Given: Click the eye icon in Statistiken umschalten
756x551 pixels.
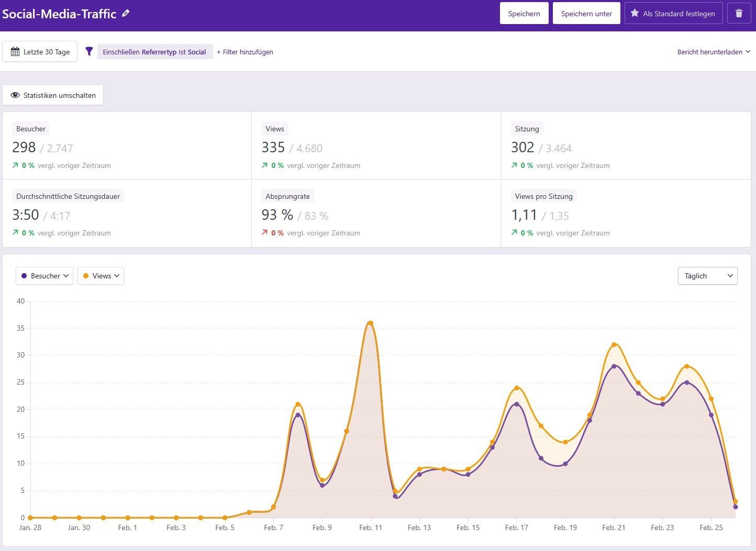Looking at the screenshot, I should (15, 95).
